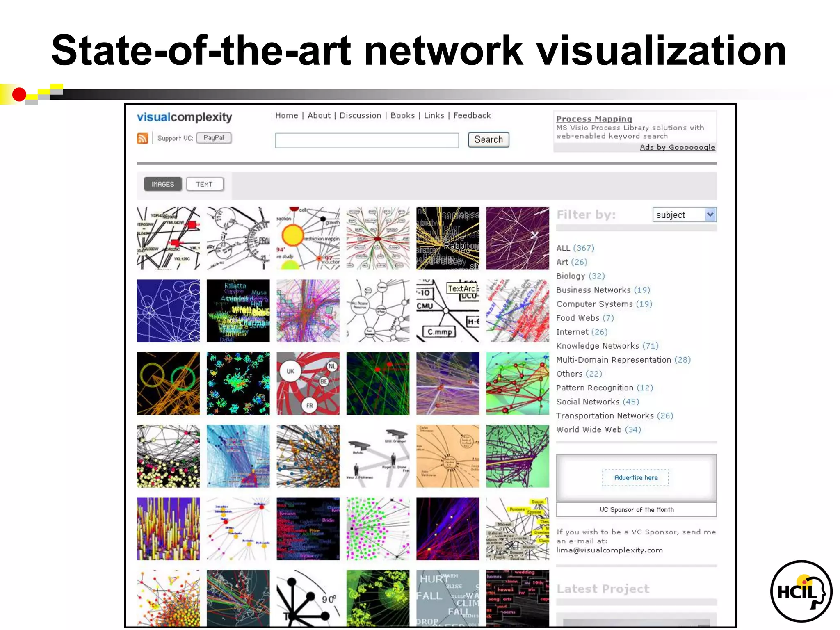Open the yellow labels street map thumbnail

[x=518, y=529]
